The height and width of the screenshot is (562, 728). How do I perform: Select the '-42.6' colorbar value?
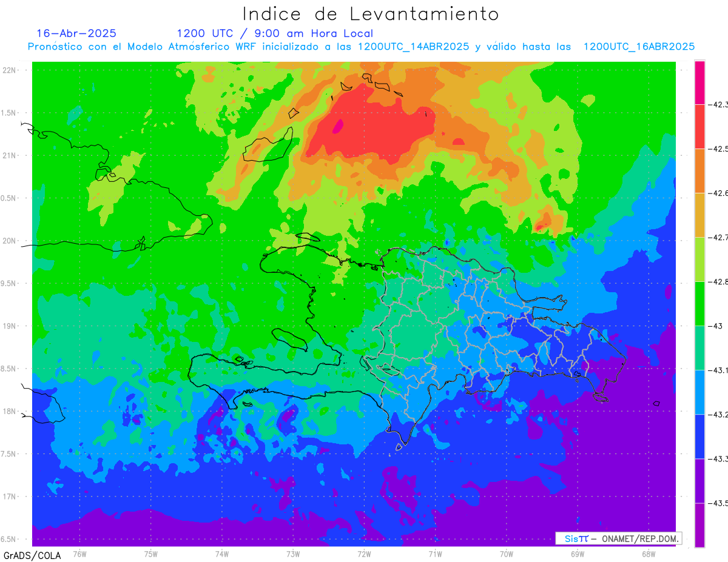click(718, 193)
